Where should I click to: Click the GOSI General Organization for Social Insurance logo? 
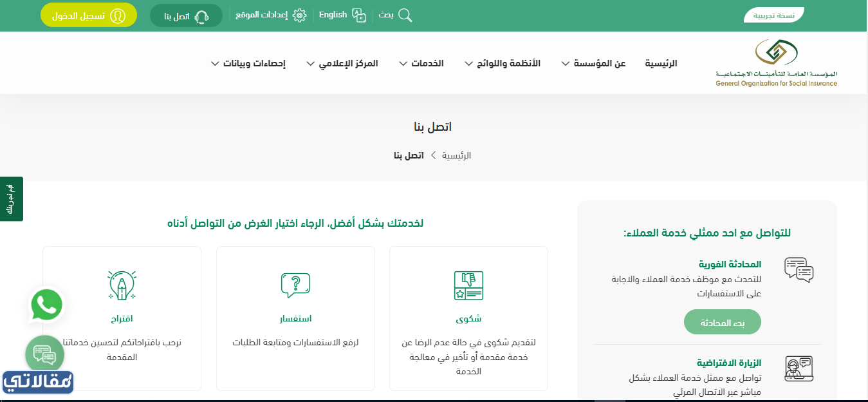[776, 62]
